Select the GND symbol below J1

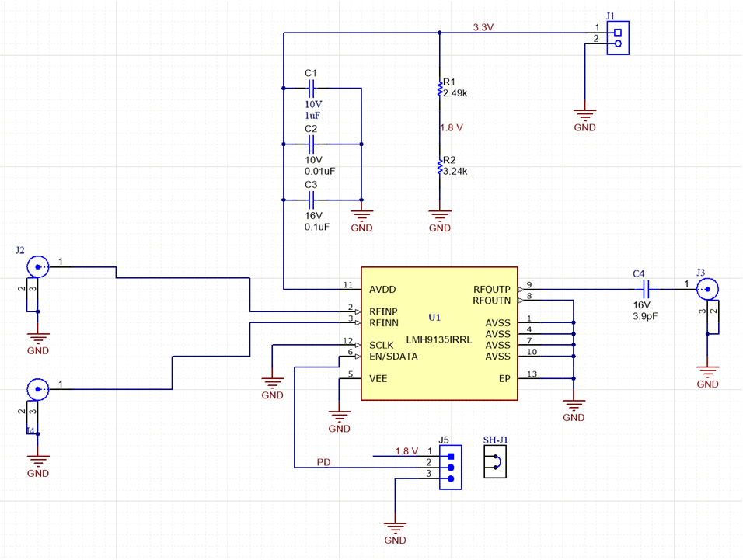click(584, 113)
